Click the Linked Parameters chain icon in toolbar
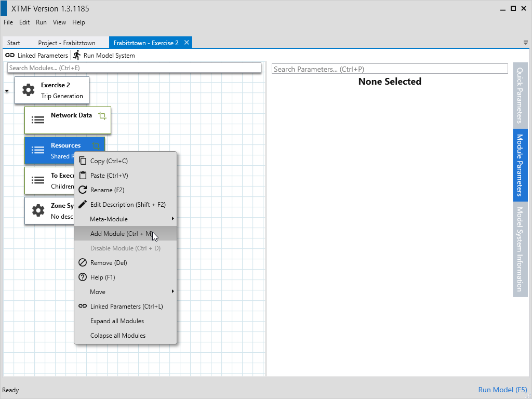The height and width of the screenshot is (399, 532). [x=10, y=55]
